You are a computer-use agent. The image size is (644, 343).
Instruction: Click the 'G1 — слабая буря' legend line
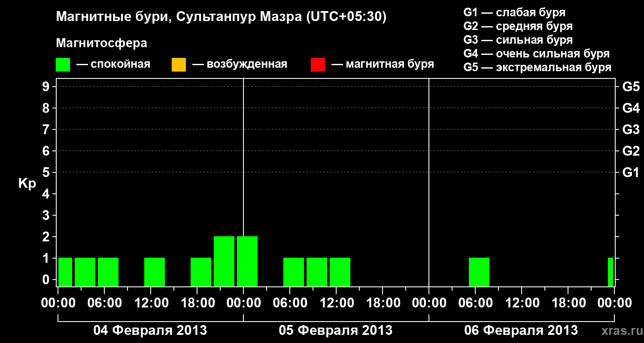pyautogui.click(x=514, y=12)
